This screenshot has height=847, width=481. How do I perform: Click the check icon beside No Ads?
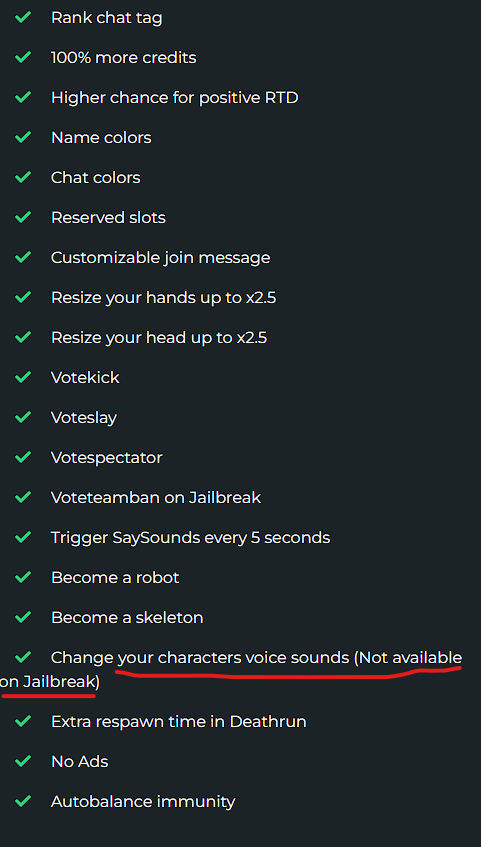[23, 762]
